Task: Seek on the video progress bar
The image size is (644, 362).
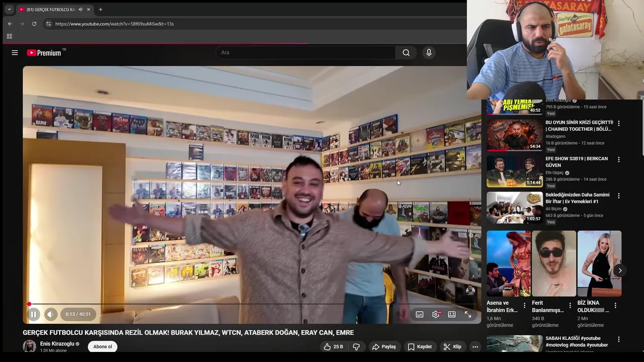Action: tap(252, 304)
